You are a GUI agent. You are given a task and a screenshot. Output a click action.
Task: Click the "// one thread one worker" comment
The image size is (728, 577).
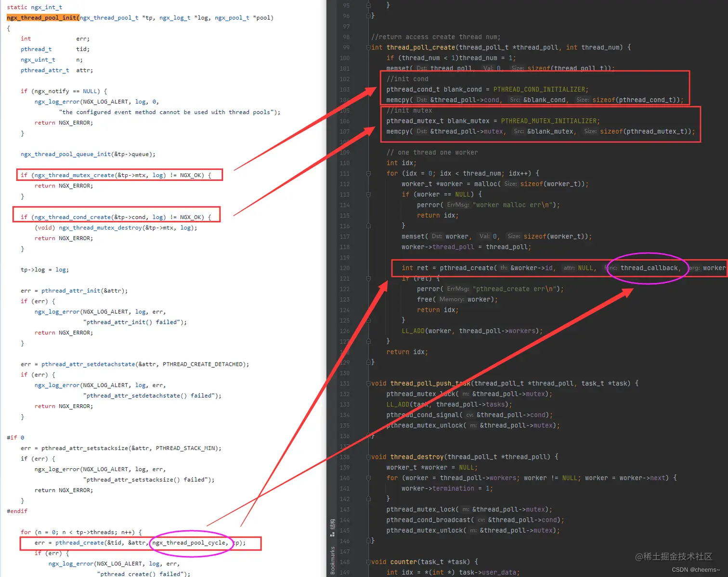tap(432, 153)
